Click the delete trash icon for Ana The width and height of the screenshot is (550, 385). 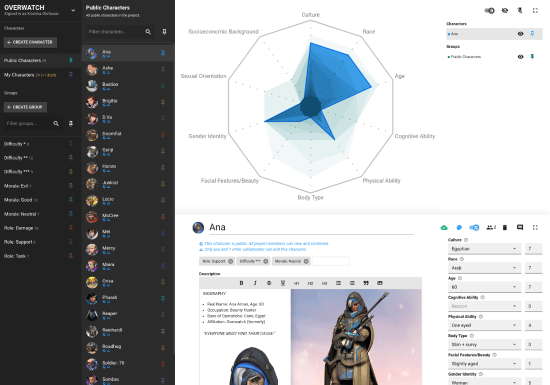point(505,228)
